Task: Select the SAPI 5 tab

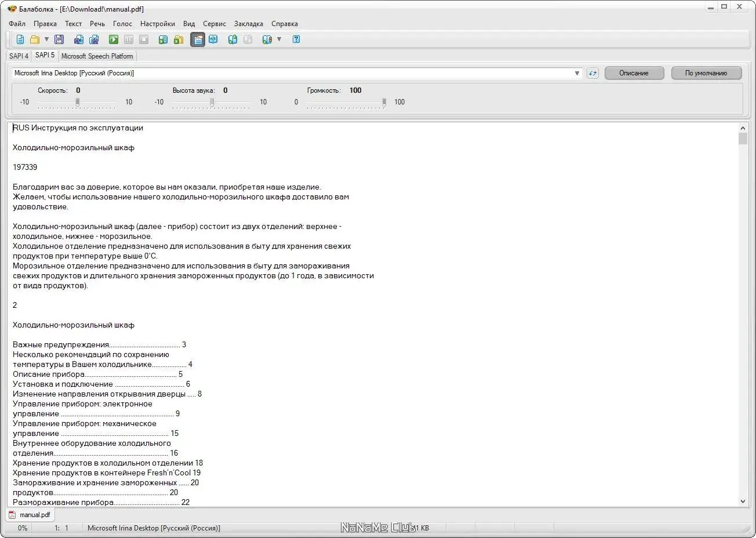Action: pos(45,55)
